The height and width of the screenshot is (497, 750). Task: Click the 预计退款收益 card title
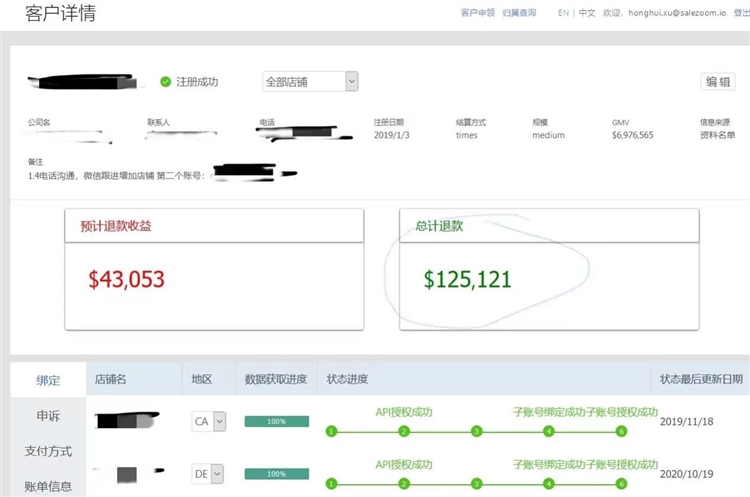pos(116,226)
